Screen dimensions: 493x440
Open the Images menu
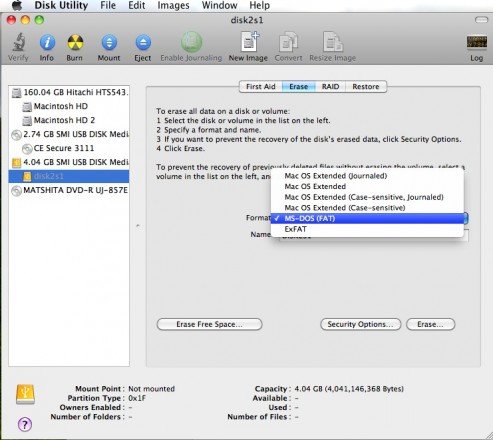(x=173, y=6)
